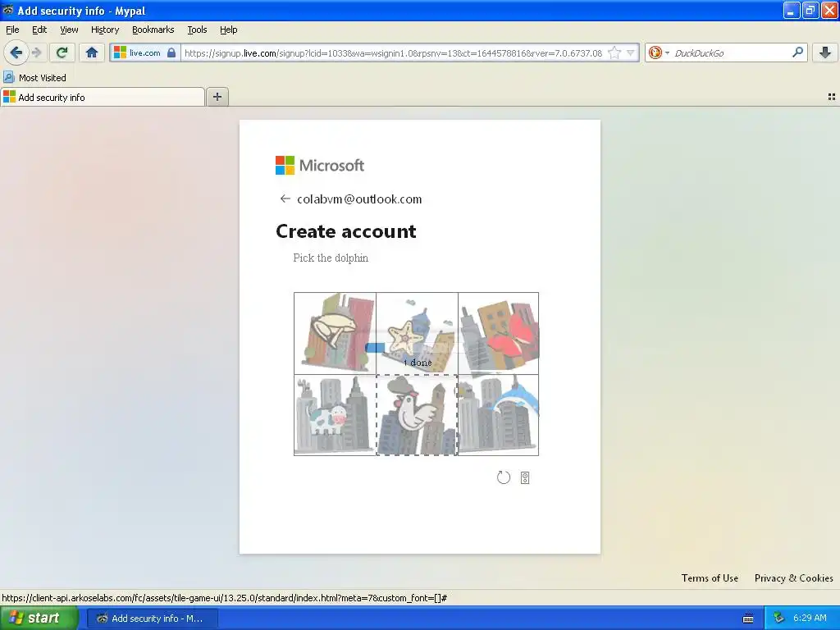The height and width of the screenshot is (630, 840).
Task: Bookmark this page with the star
Action: coord(615,52)
